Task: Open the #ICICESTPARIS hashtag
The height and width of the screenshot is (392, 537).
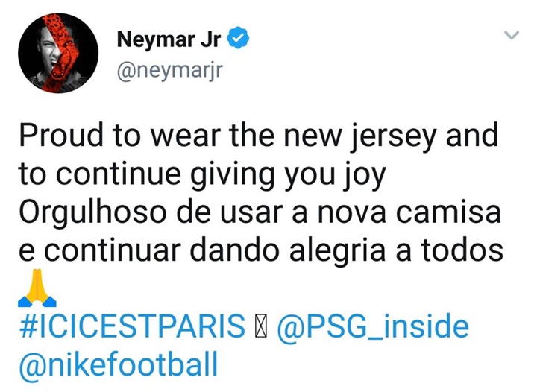Action: 132,326
